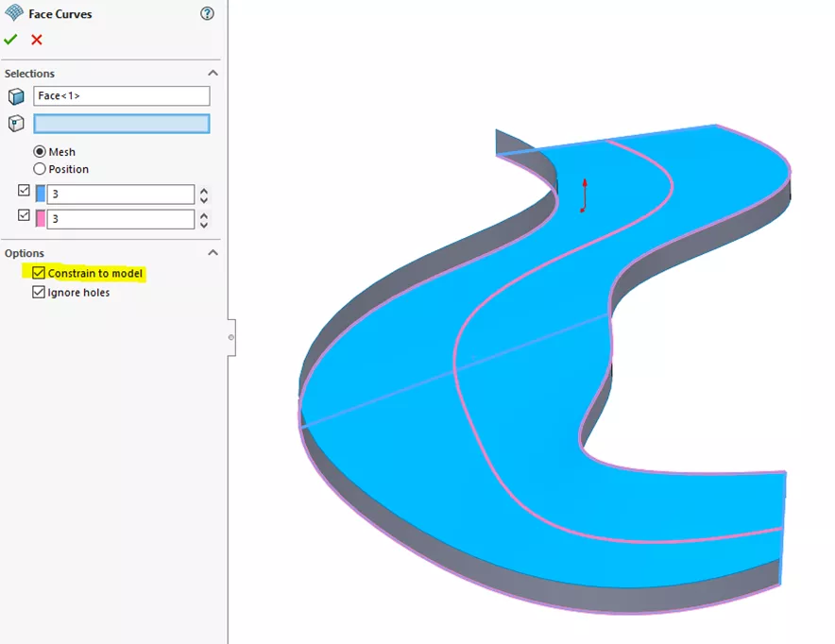Click the blue curve color swatch
Screen dimensions: 835x644
point(39,192)
